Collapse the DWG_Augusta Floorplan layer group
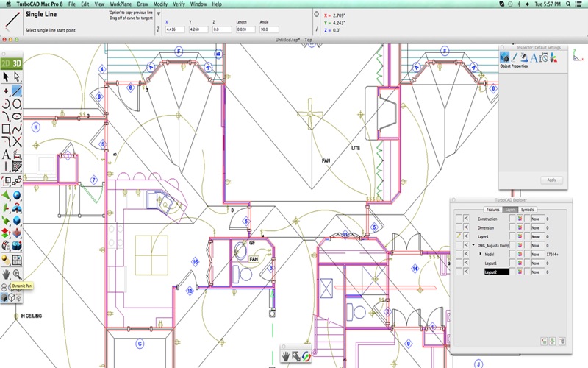The height and width of the screenshot is (368, 588). click(x=474, y=245)
